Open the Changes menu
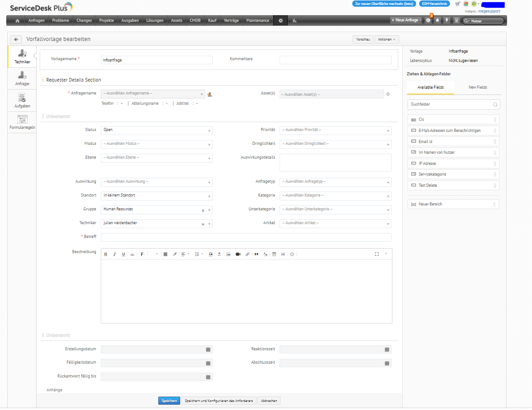Viewport: 532px width, 410px height. pyautogui.click(x=84, y=20)
